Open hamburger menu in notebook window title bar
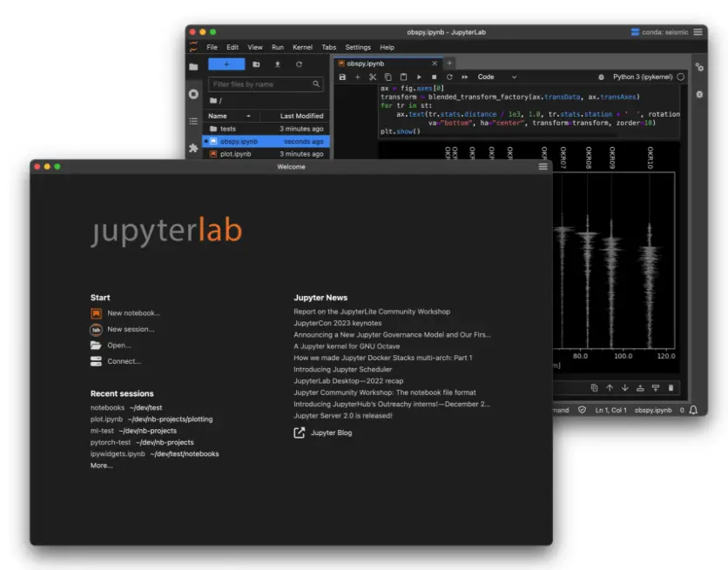728x570 pixels. click(698, 32)
